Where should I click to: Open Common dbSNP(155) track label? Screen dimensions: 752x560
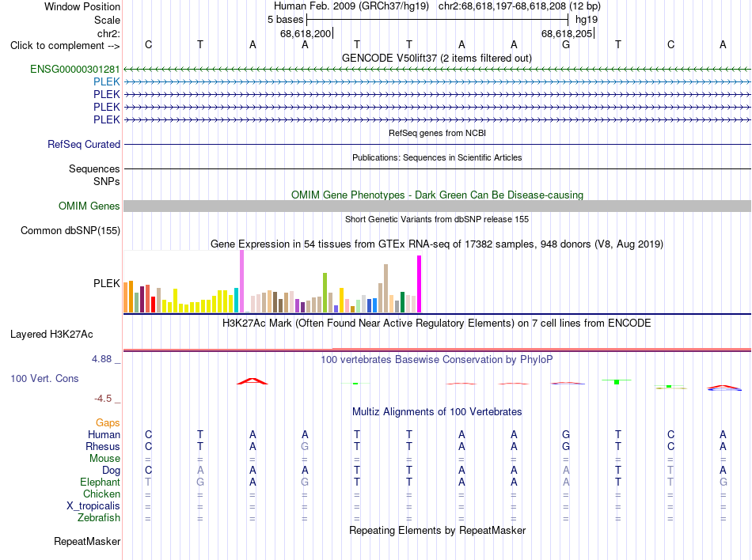pos(70,230)
